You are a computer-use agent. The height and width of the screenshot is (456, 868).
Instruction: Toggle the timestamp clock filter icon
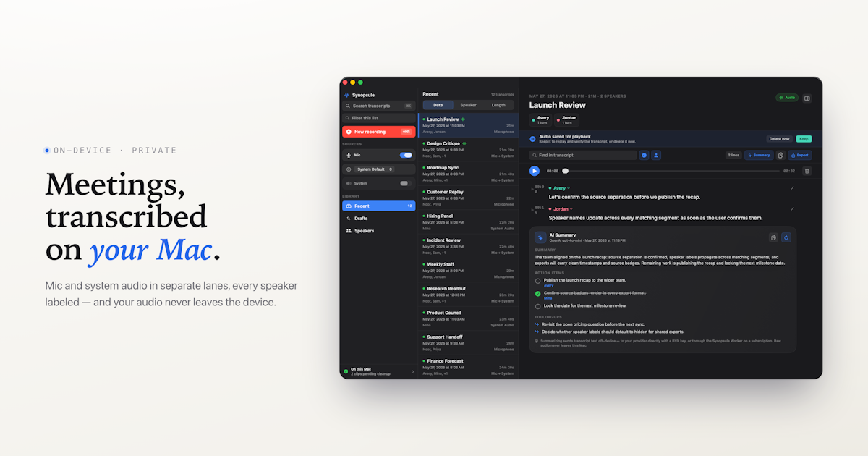(x=644, y=155)
